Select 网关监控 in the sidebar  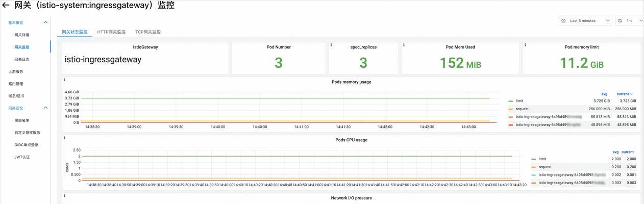click(x=22, y=47)
